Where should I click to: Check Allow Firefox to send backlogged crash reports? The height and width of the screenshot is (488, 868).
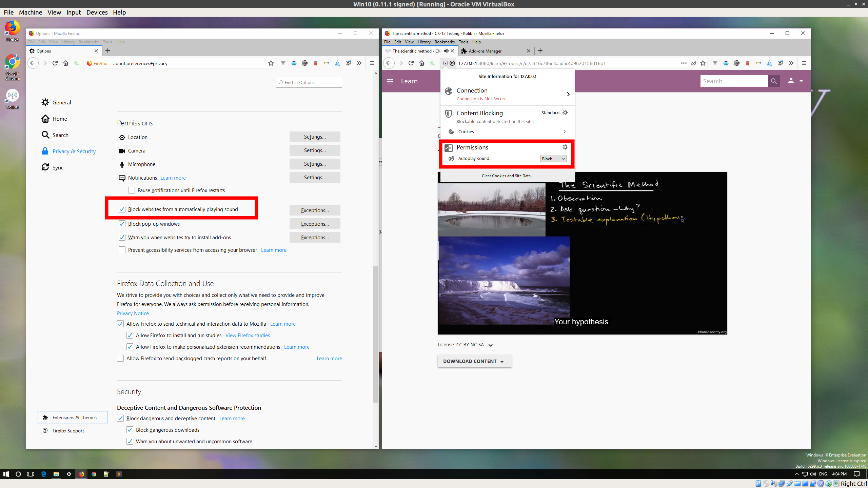point(120,358)
